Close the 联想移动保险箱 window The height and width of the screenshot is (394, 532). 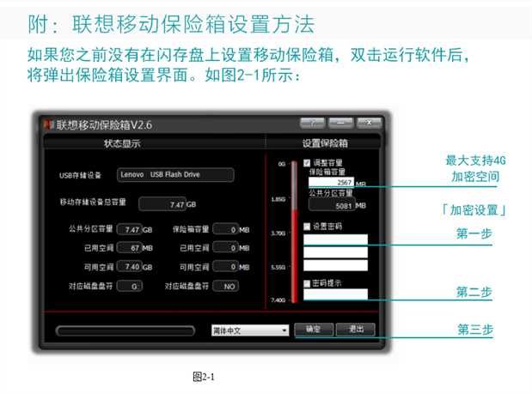point(369,124)
